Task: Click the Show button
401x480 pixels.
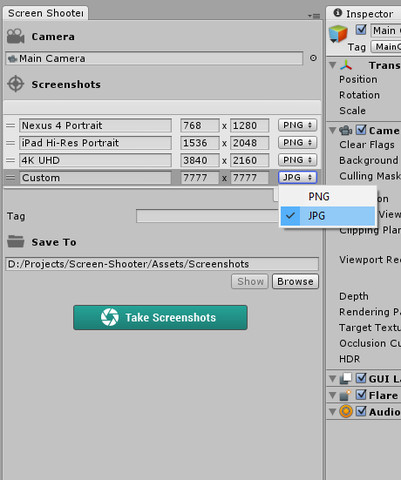Action: coord(250,281)
